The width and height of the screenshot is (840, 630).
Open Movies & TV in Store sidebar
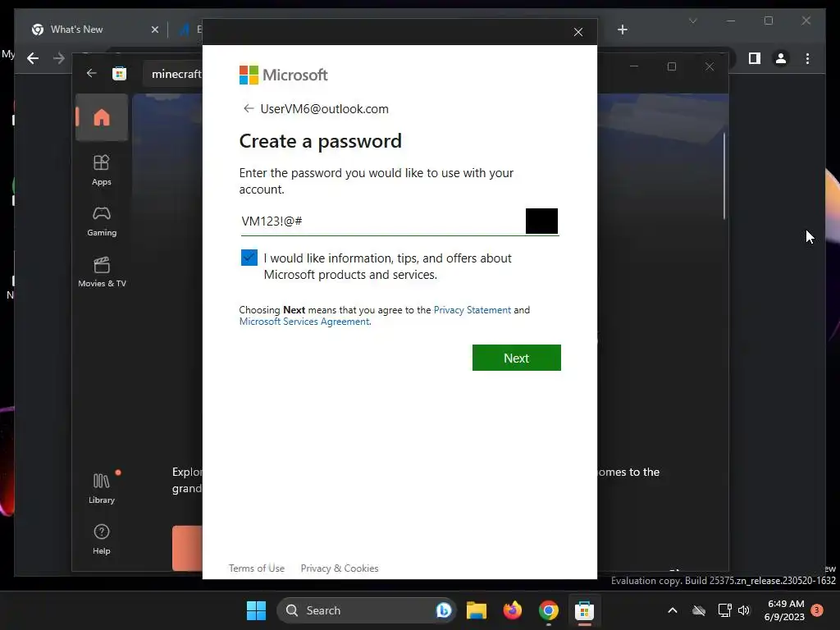tap(102, 272)
